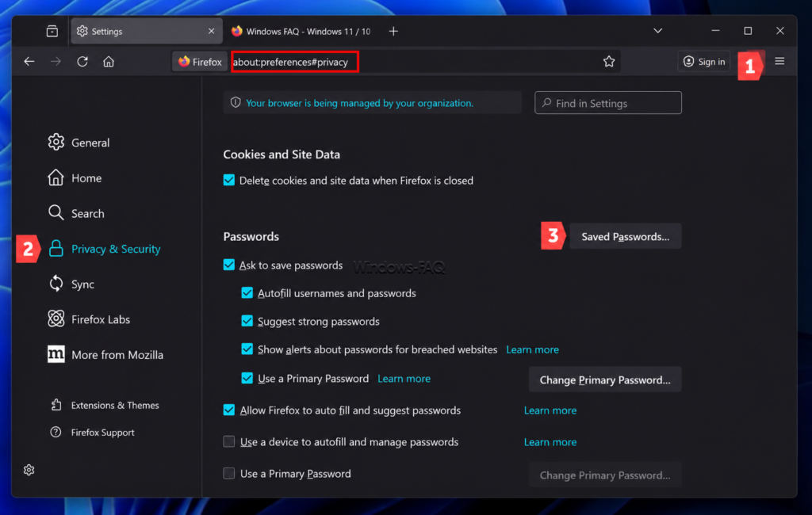Open the Firefox View icon left of tabs
The image size is (812, 515).
52,31
